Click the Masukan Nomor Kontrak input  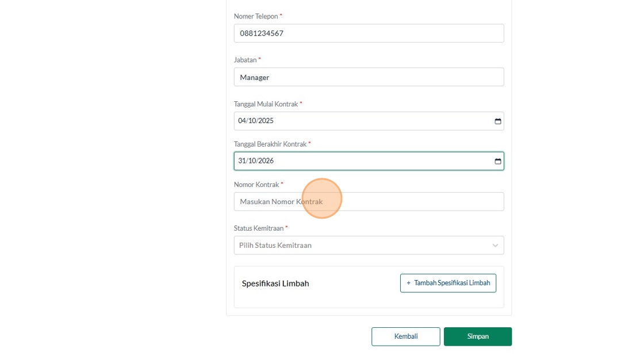point(368,202)
